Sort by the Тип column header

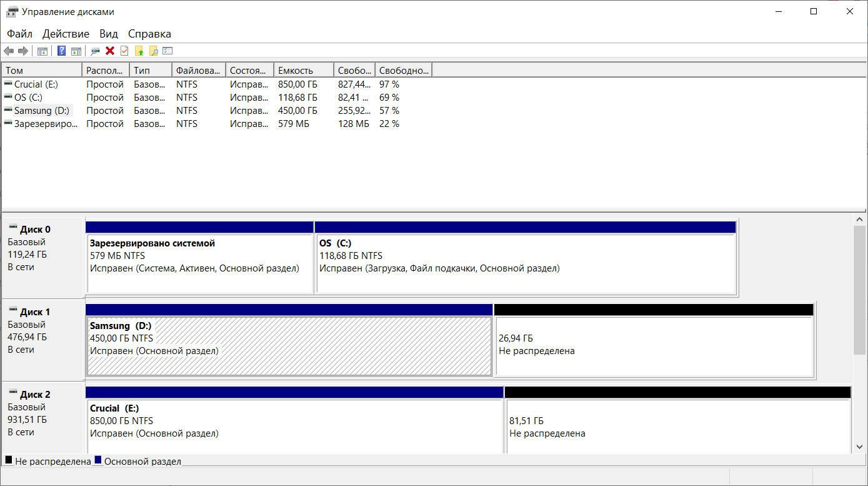(x=151, y=70)
